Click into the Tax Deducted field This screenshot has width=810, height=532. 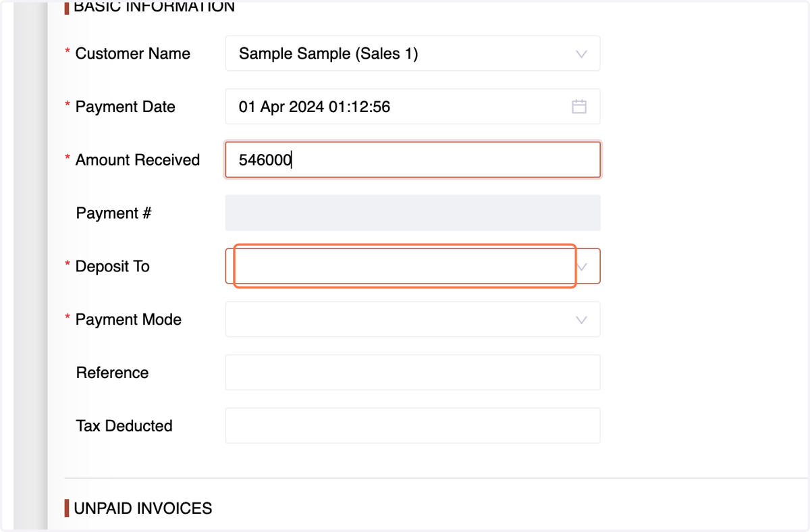(x=412, y=425)
